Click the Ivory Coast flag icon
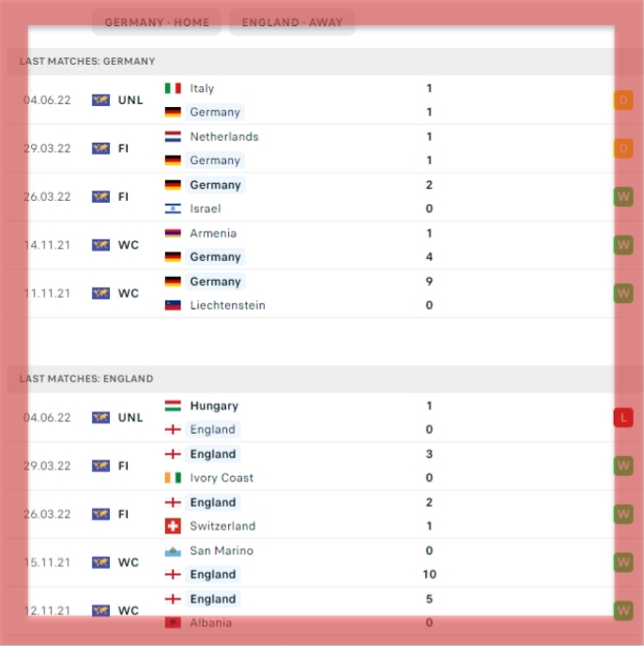Image resolution: width=644 pixels, height=646 pixels. pos(173,478)
